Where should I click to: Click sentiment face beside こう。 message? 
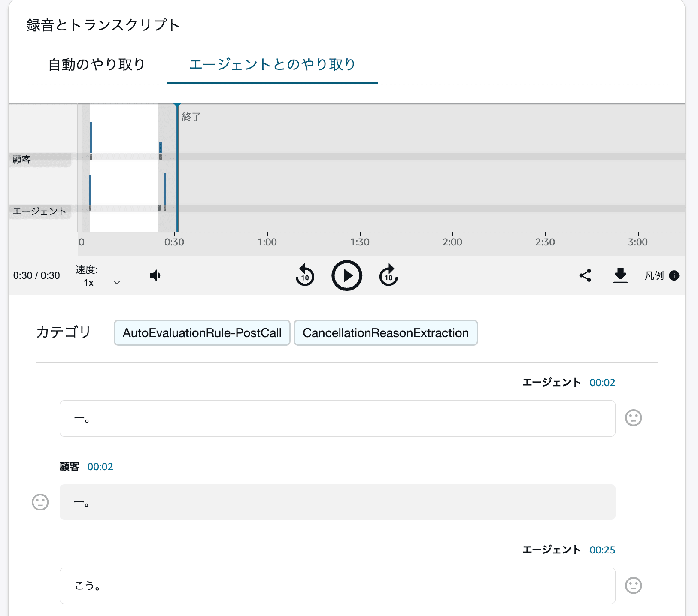click(x=633, y=586)
